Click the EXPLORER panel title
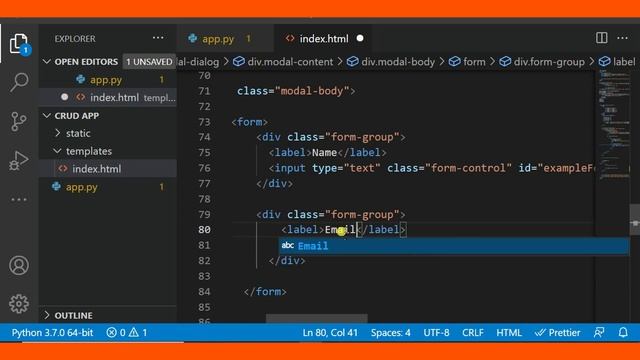 pos(75,38)
